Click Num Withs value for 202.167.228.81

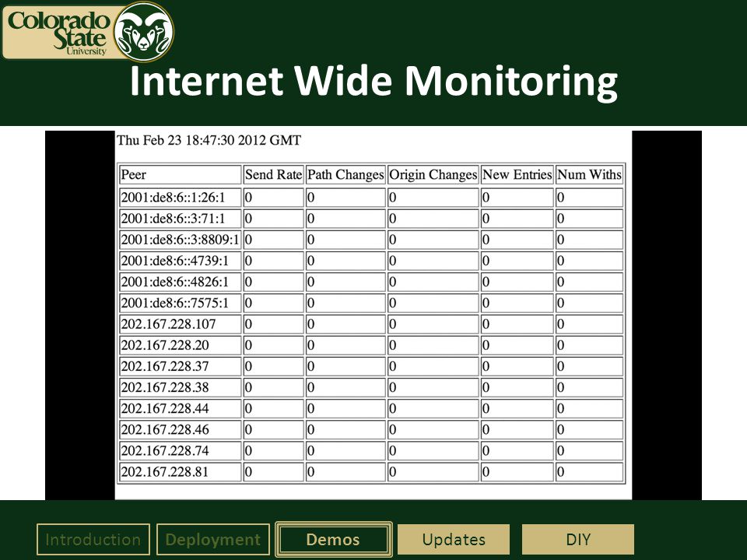pos(589,472)
